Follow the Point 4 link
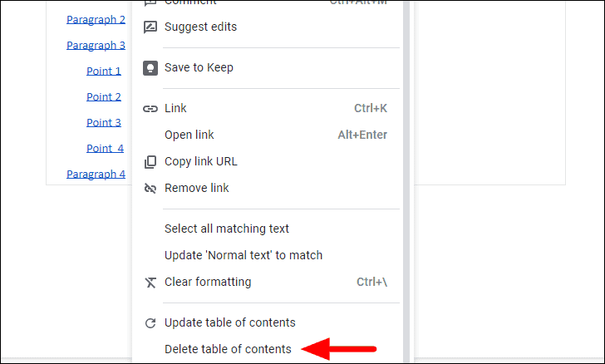The height and width of the screenshot is (364, 605). (x=105, y=148)
